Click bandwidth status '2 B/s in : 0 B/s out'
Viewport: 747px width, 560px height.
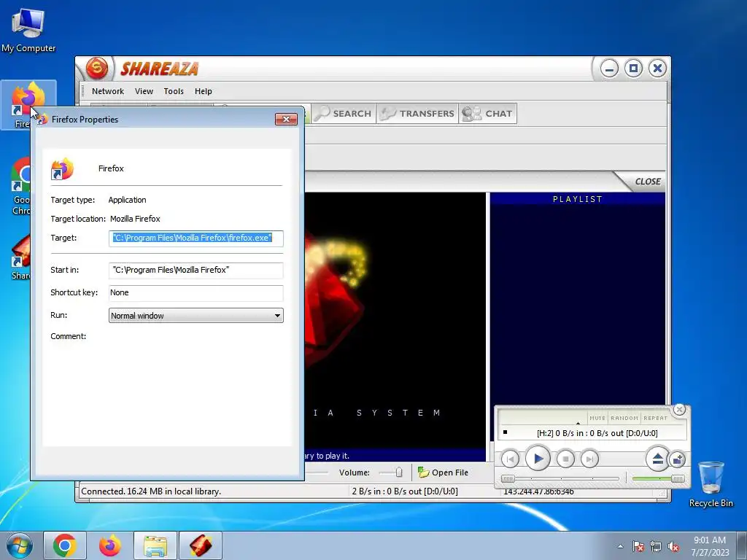pos(404,491)
